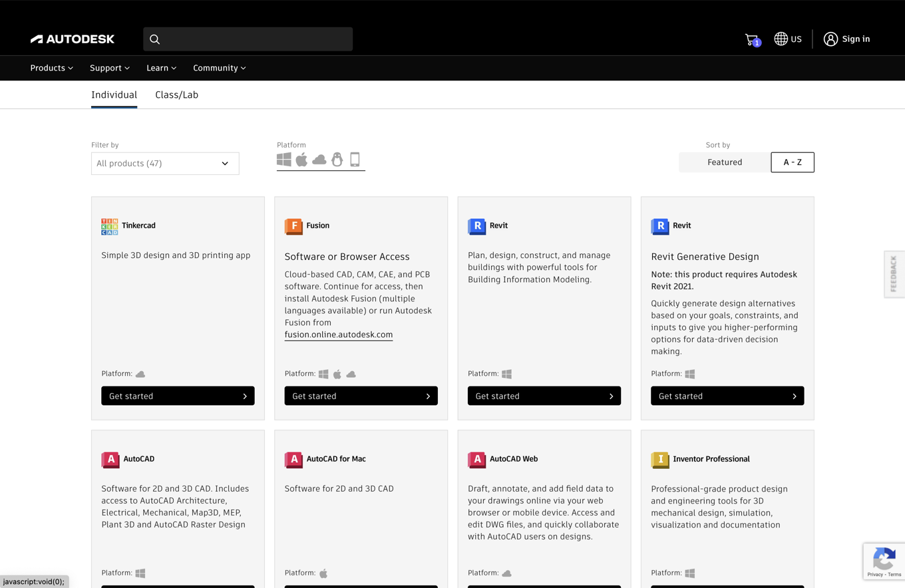This screenshot has height=588, width=905.
Task: Click the Inventor Professional title text
Action: [x=711, y=459]
